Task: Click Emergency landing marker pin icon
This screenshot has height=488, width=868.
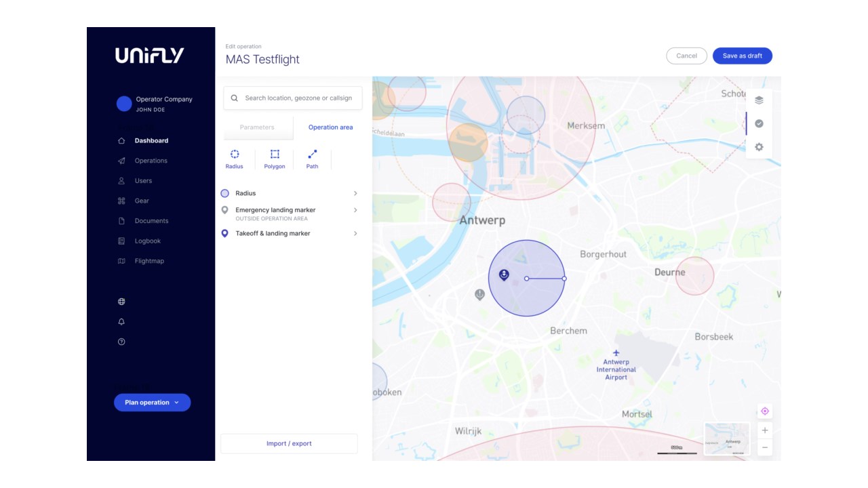Action: 225,211
